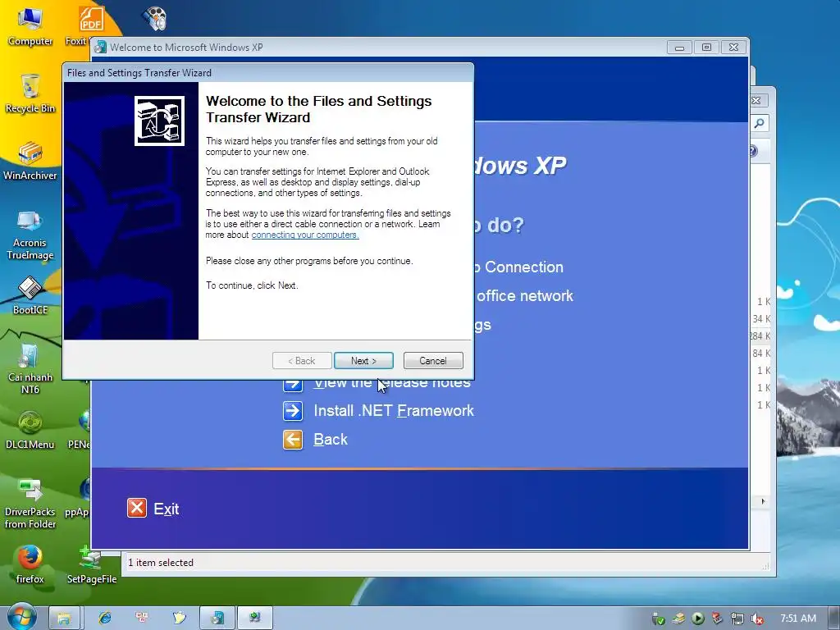Click the red network-diagram taskbar icon

click(x=142, y=618)
